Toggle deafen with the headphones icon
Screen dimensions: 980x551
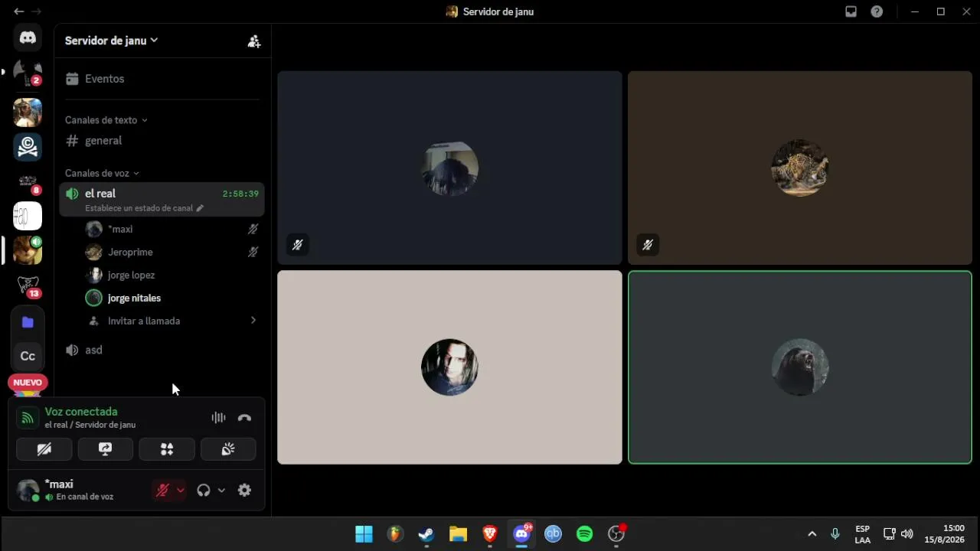click(204, 491)
